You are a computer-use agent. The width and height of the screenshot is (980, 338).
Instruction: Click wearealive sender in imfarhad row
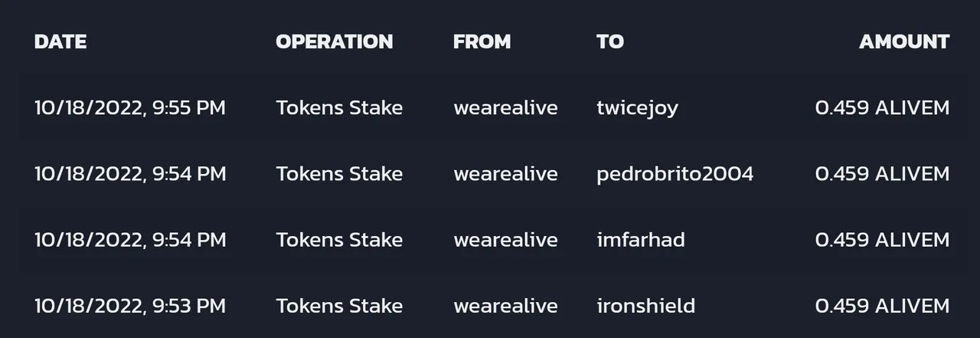[x=505, y=240]
